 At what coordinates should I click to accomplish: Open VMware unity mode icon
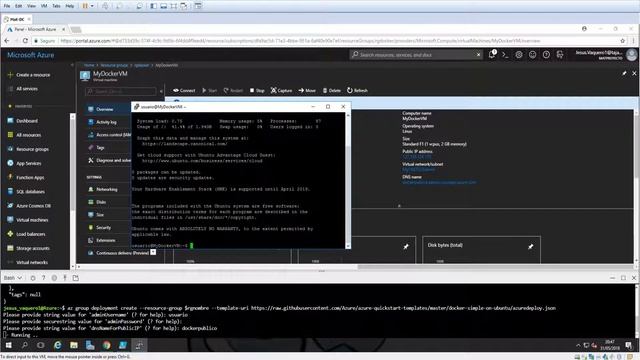[183, 6]
